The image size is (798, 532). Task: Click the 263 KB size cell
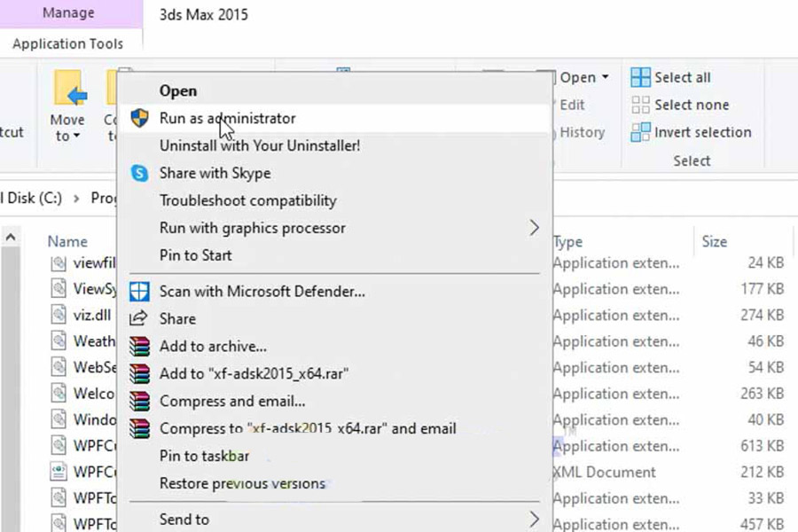(x=762, y=394)
